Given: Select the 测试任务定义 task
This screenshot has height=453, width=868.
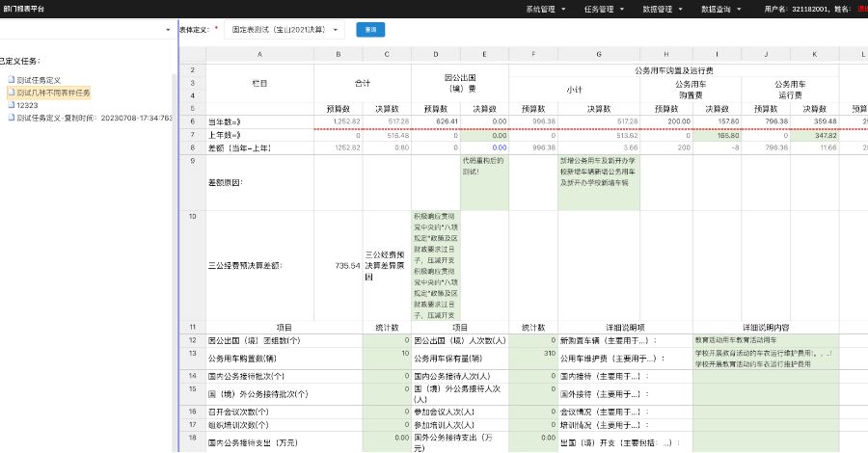Looking at the screenshot, I should [x=39, y=80].
